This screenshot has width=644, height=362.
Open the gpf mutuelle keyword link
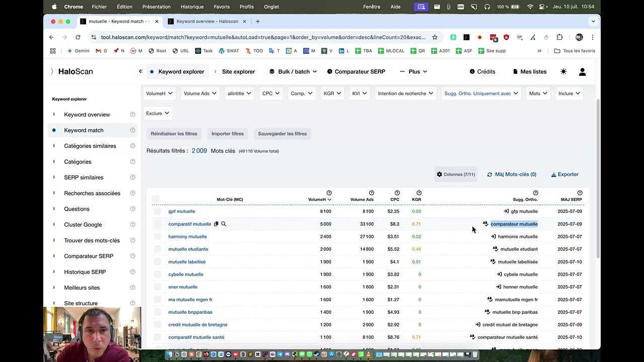click(182, 211)
